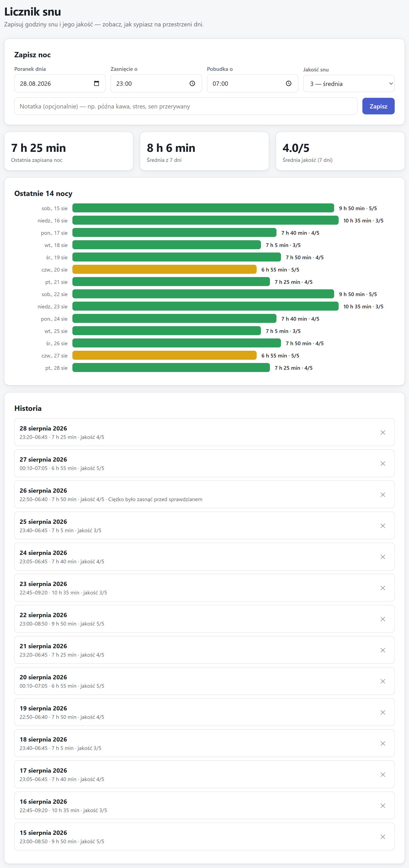Click the '7 h 50 min · 4/5' label for 26 sie
The height and width of the screenshot is (868, 409).
pos(305,343)
